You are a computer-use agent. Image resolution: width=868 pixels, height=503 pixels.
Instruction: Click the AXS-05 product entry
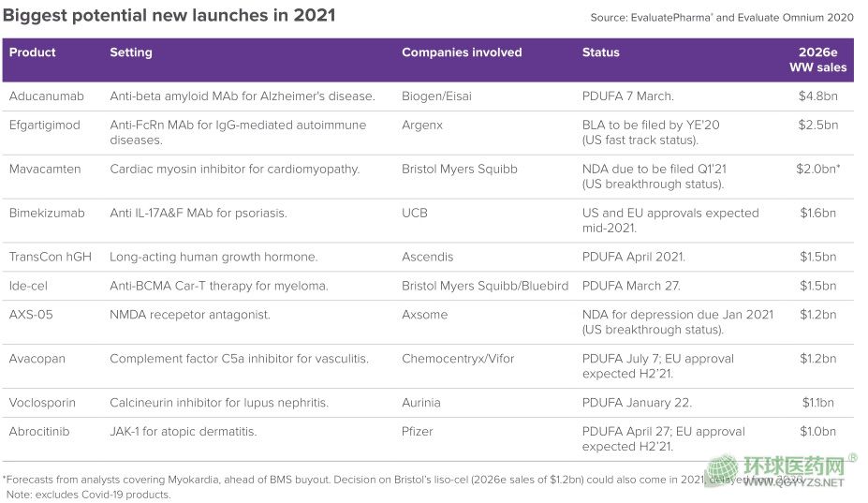coord(32,315)
